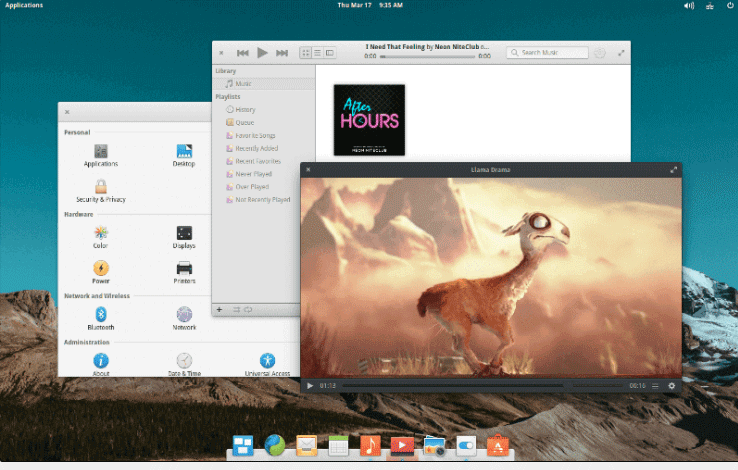Screen dimensions: 738x470
Task: Switch Music to column view
Action: click(330, 53)
